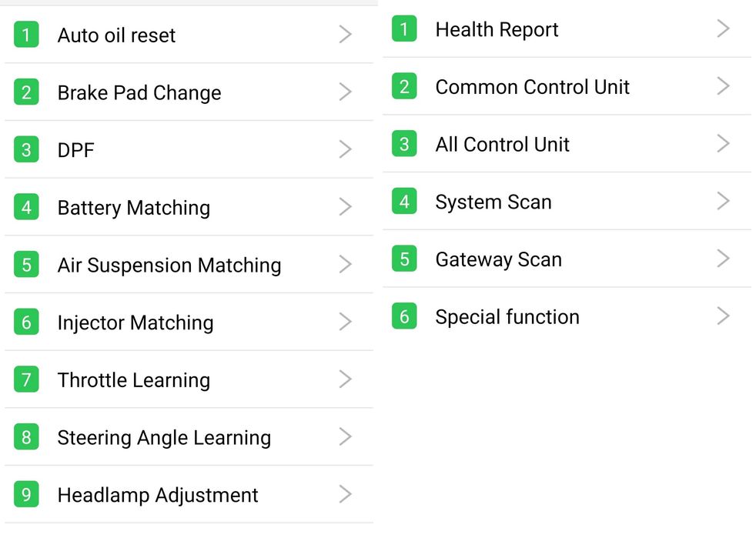The width and height of the screenshot is (756, 538).
Task: Open Injector Matching via its right chevron
Action: 346,322
